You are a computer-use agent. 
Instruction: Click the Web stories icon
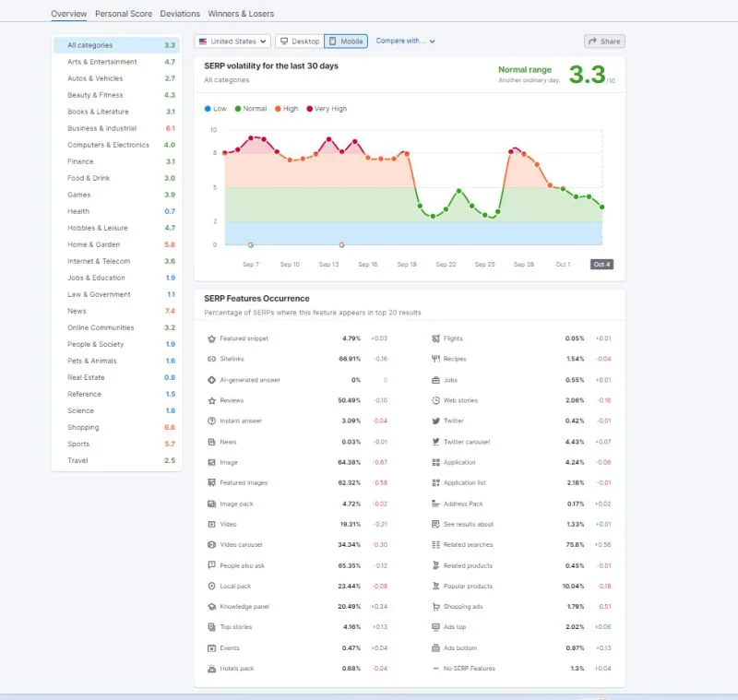pyautogui.click(x=435, y=401)
